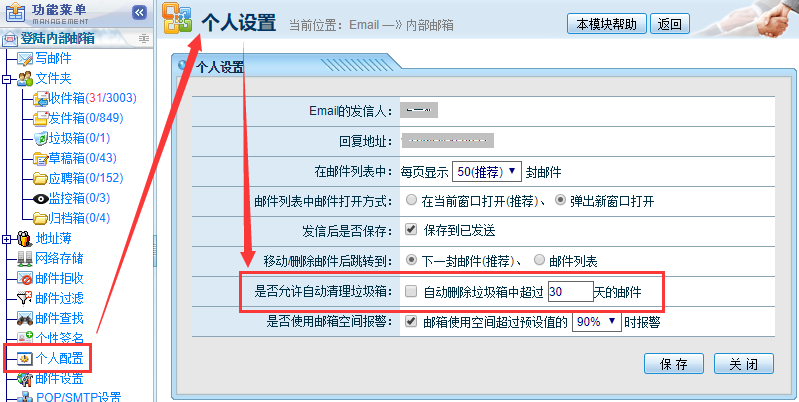Click the 保存 button

(674, 364)
